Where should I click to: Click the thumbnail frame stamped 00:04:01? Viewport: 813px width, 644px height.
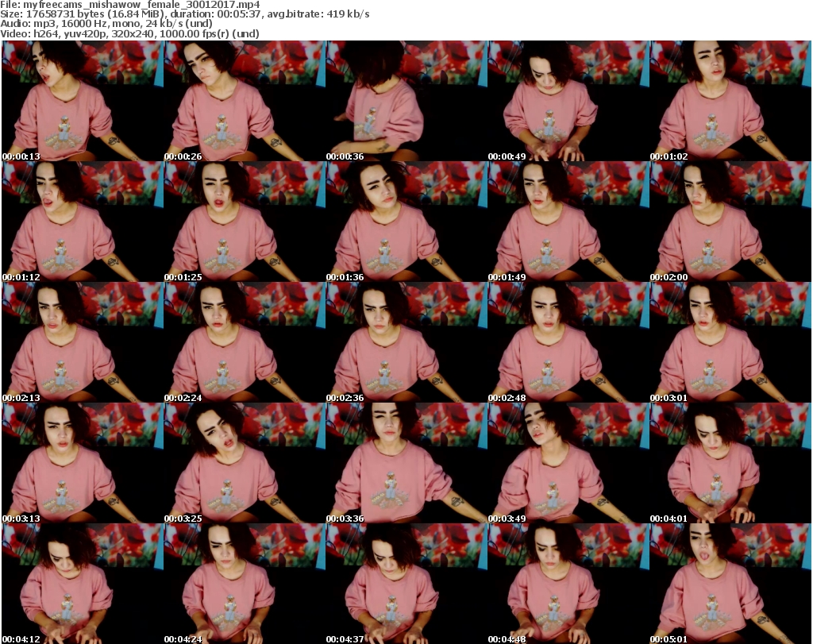pyautogui.click(x=730, y=463)
